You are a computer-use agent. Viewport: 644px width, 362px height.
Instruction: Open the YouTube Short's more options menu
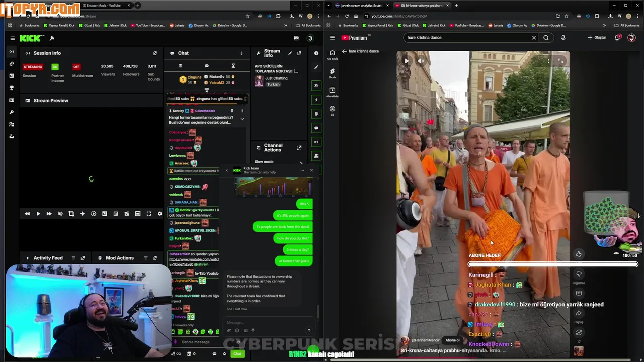pyautogui.click(x=548, y=61)
